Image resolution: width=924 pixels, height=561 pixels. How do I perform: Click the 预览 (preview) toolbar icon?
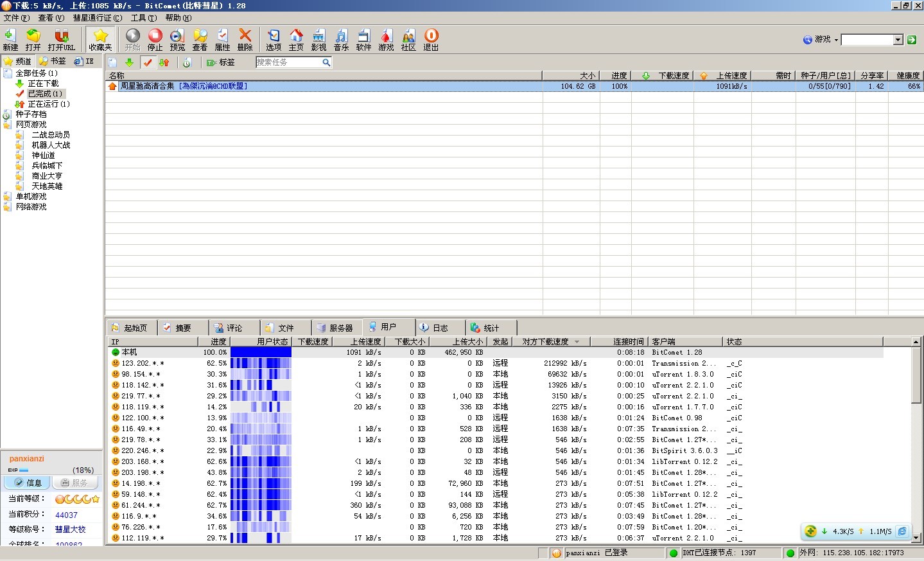(x=177, y=39)
